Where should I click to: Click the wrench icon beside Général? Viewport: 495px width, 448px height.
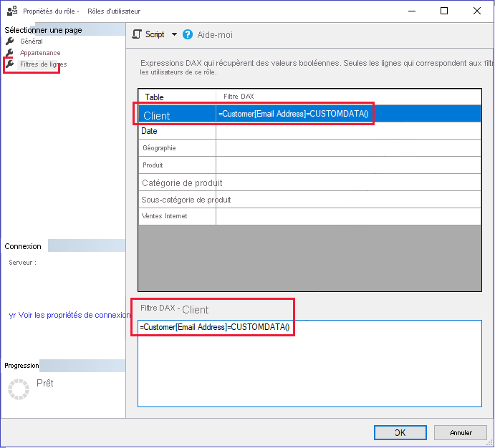pos(10,42)
